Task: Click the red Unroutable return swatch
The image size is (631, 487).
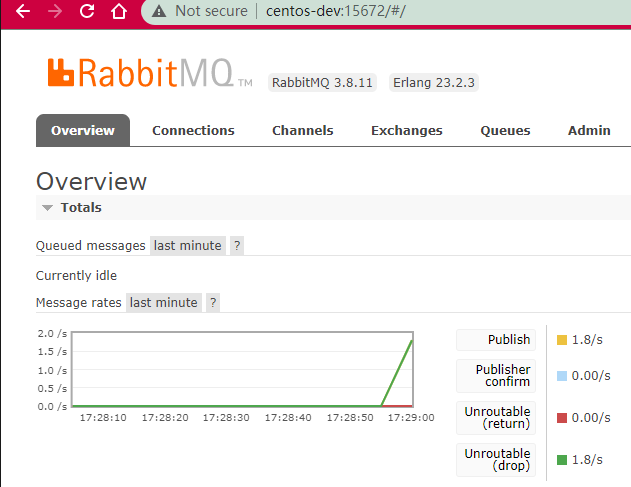Action: pyautogui.click(x=562, y=418)
